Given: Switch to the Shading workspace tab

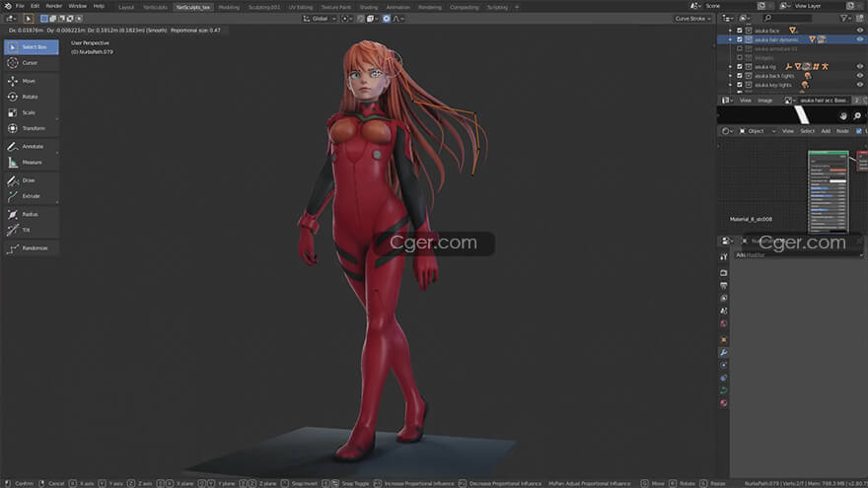Looking at the screenshot, I should (x=369, y=8).
